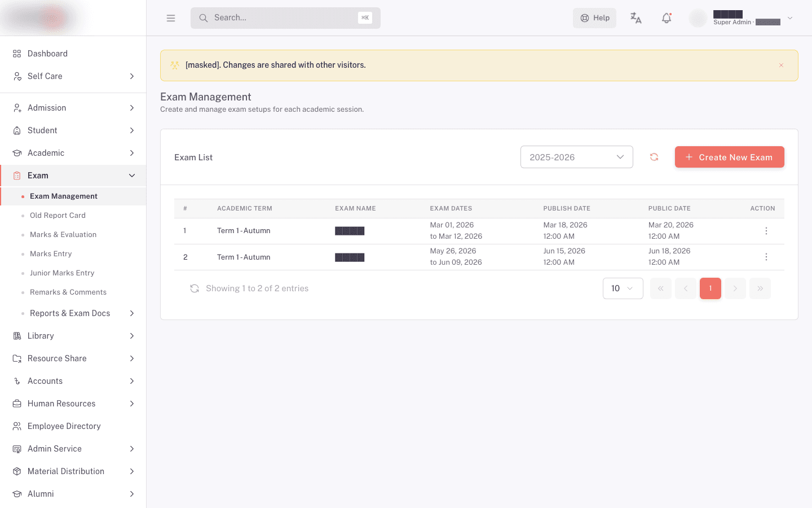This screenshot has width=812, height=508.
Task: Open the action menu for the May 26, 2026 exam
Action: pyautogui.click(x=766, y=257)
